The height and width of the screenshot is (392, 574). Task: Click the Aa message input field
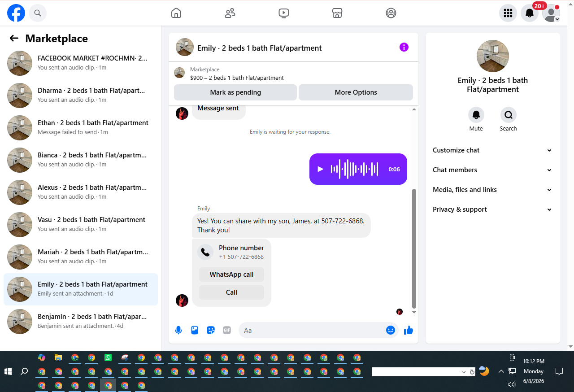tap(313, 331)
